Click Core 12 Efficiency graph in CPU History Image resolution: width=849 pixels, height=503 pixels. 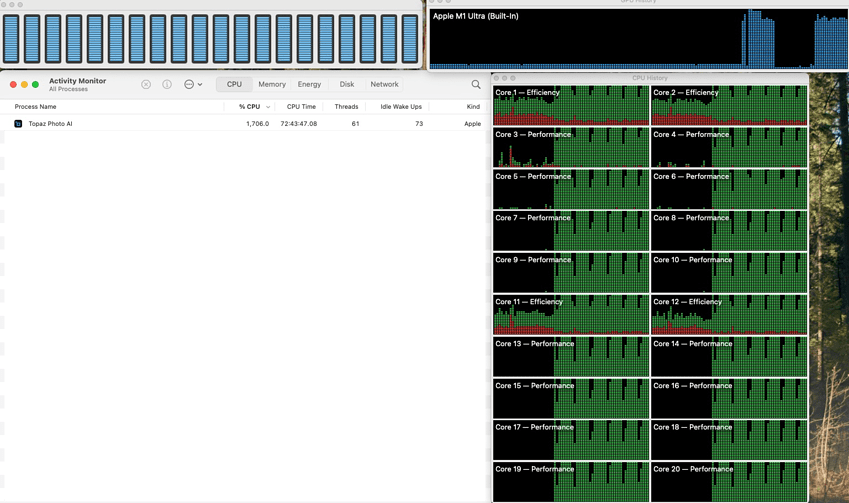[729, 315]
